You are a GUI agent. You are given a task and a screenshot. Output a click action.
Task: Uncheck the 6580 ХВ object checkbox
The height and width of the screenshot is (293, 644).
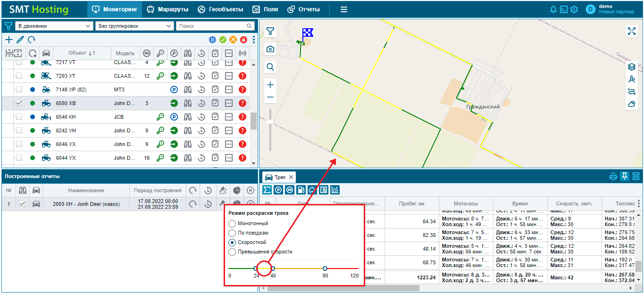(x=19, y=103)
